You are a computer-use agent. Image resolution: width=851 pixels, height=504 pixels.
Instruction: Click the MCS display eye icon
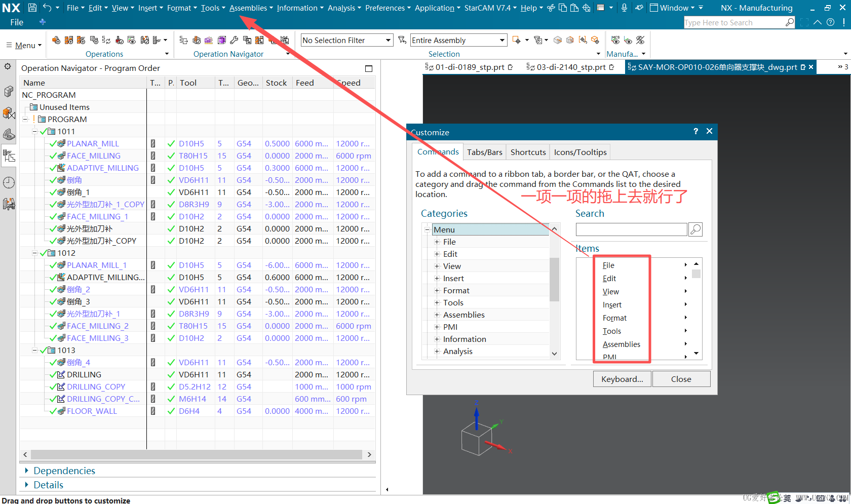tap(628, 40)
